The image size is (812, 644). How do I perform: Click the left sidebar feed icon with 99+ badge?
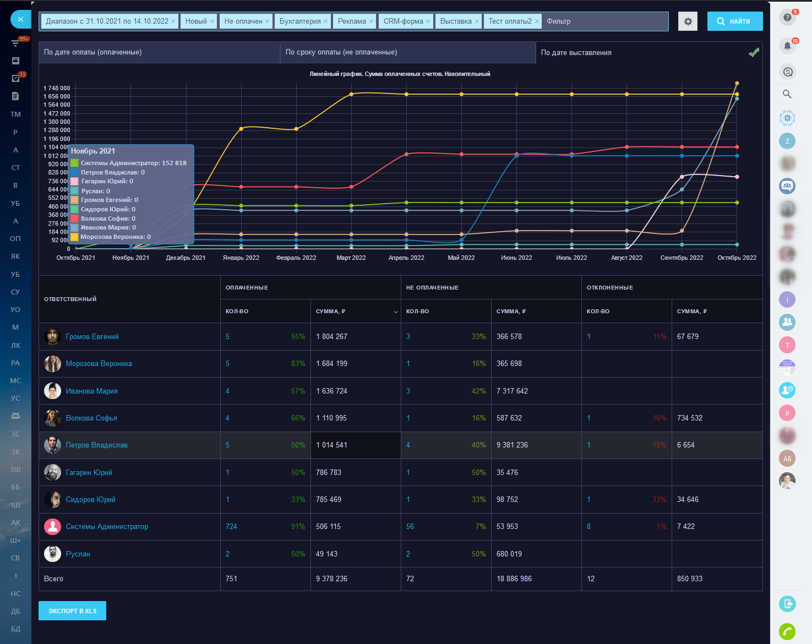click(x=15, y=43)
